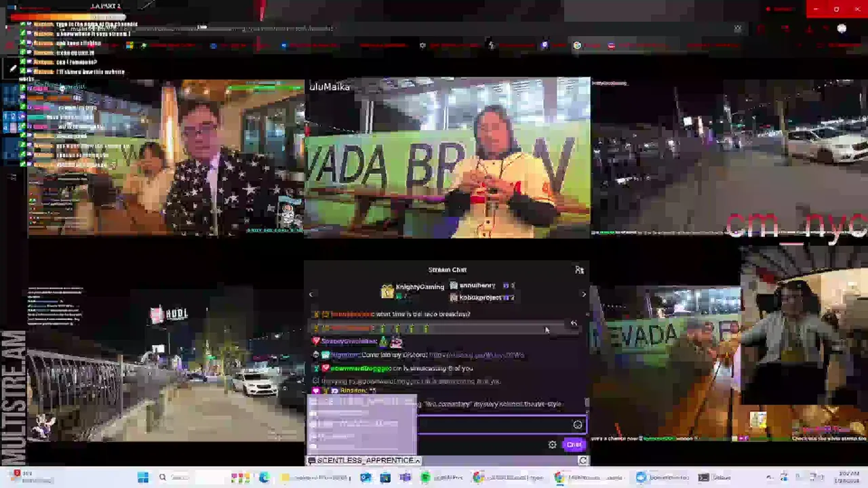Click the taskbar clock
This screenshot has height=488, width=868.
[848, 478]
